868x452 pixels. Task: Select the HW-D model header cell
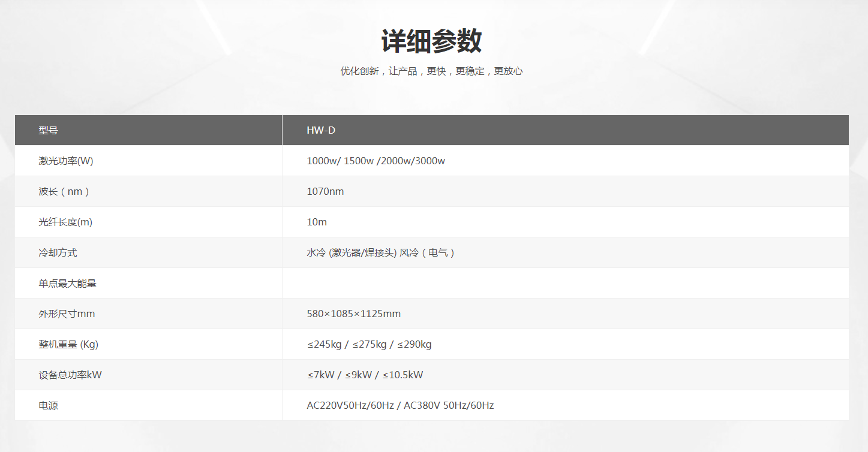point(321,130)
